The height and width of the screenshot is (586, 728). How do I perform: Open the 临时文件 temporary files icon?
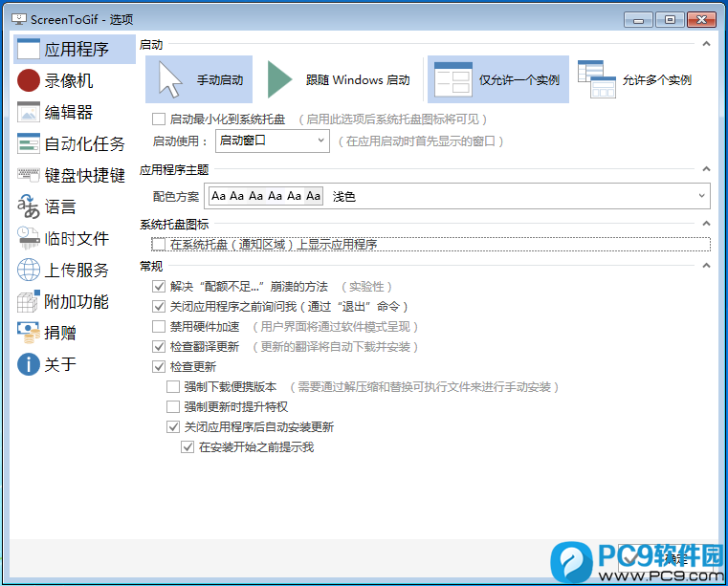29,238
